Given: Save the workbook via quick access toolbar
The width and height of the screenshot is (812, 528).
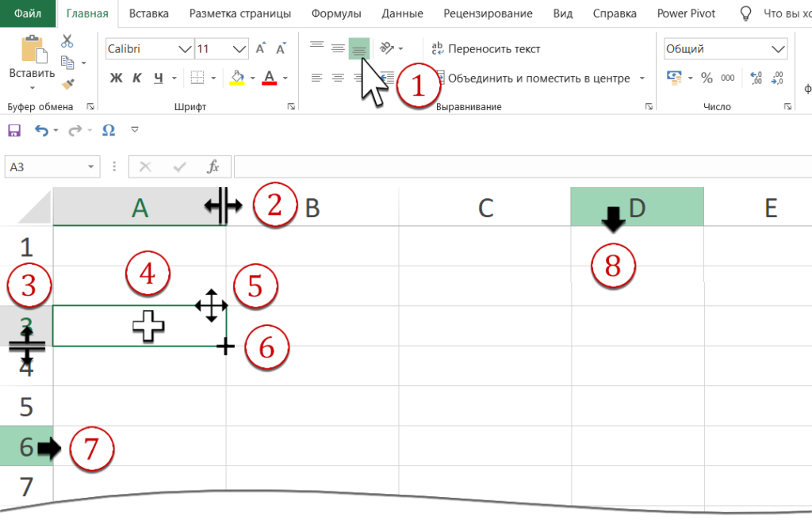Looking at the screenshot, I should 14,130.
